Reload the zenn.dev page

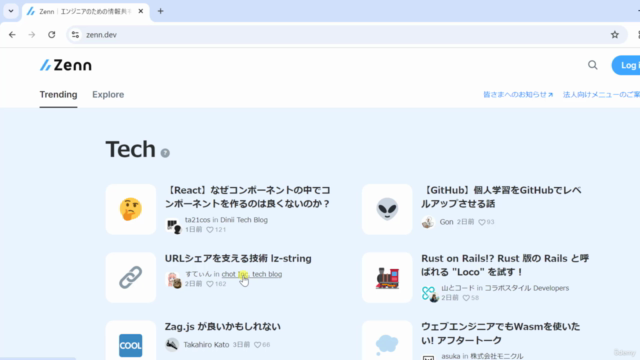tap(51, 35)
